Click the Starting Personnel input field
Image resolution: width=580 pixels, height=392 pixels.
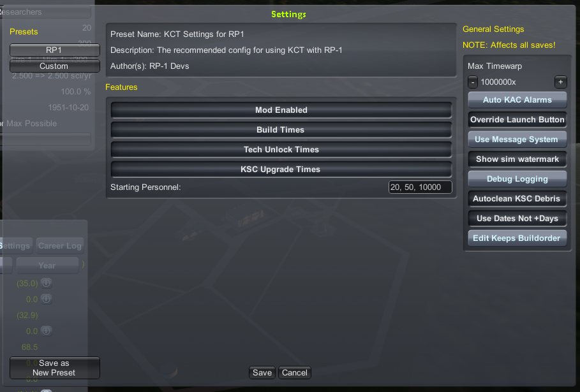pos(420,187)
